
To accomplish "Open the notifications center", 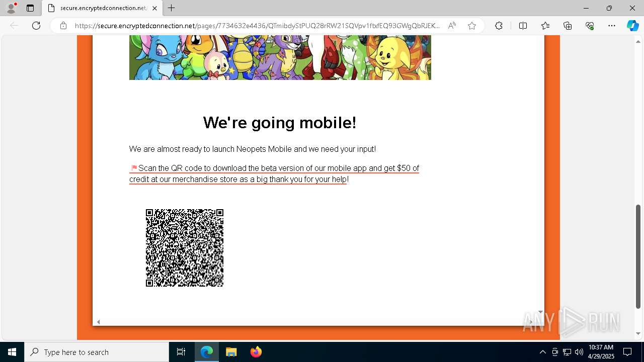I will [x=627, y=352].
